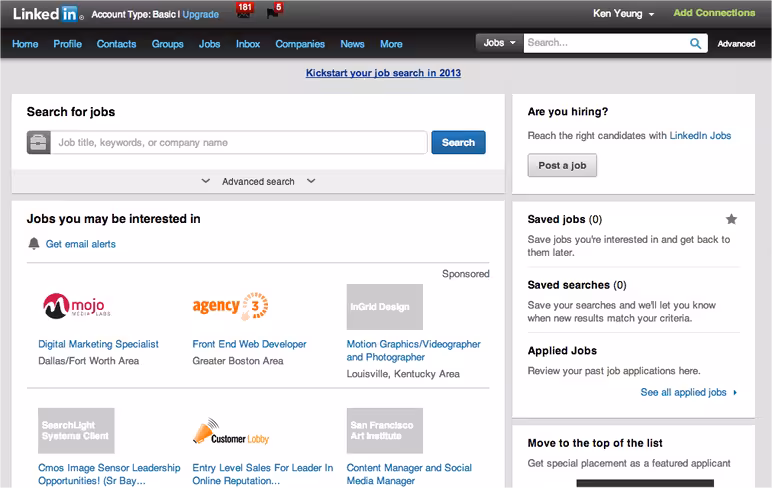This screenshot has height=488, width=772.
Task: Open the Ken Yeung account dropdown
Action: click(x=623, y=14)
